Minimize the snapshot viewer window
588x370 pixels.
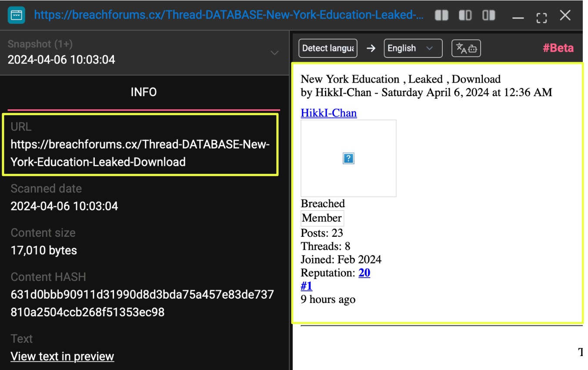coord(518,17)
